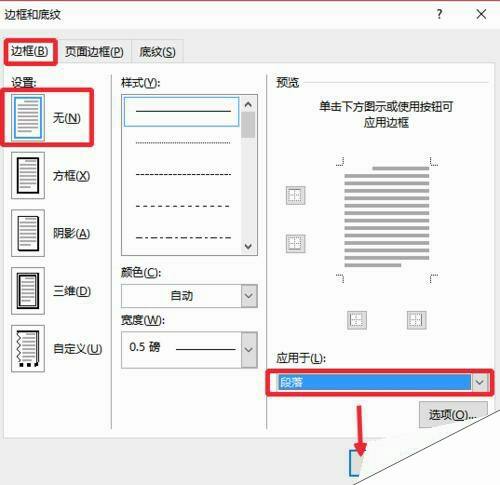Toggle the bottom border button in preview
500x485 pixels.
296,243
